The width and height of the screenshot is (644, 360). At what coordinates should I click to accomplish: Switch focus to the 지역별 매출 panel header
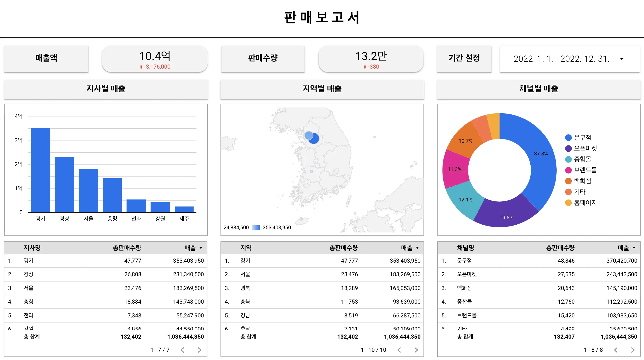pos(322,89)
